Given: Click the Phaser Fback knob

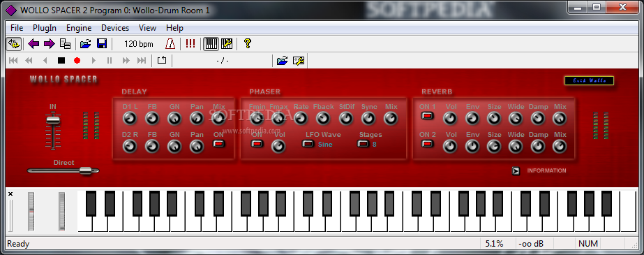Looking at the screenshot, I should click(323, 119).
